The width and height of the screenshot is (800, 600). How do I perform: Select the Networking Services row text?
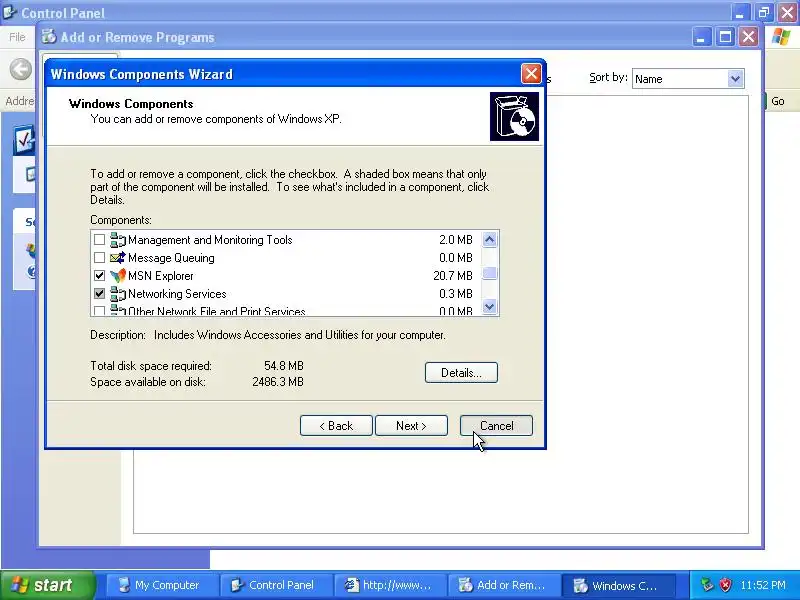point(177,294)
